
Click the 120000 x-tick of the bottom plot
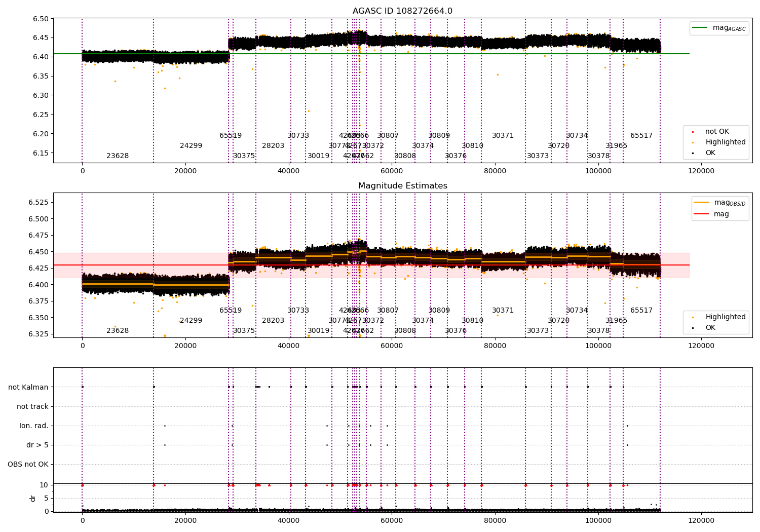pyautogui.click(x=701, y=520)
